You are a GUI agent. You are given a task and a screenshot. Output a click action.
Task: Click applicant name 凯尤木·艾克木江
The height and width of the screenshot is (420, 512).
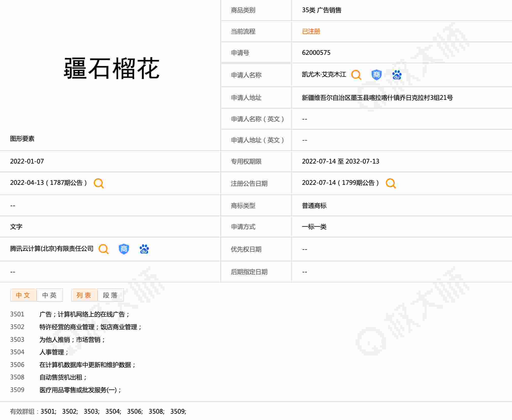click(324, 75)
